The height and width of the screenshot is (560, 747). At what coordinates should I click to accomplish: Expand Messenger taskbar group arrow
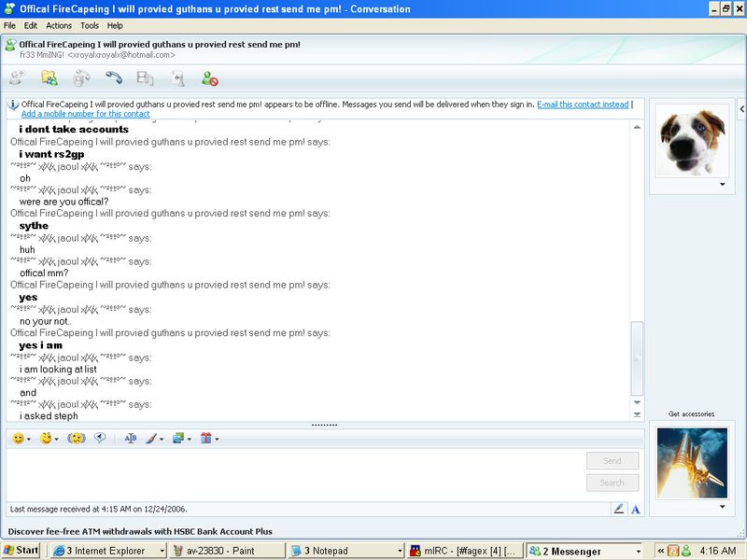[639, 551]
